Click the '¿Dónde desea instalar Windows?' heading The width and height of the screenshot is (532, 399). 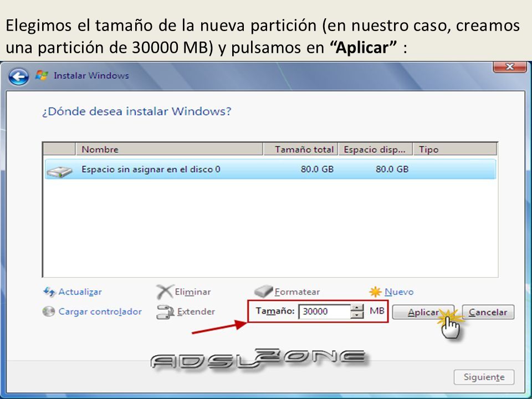137,111
